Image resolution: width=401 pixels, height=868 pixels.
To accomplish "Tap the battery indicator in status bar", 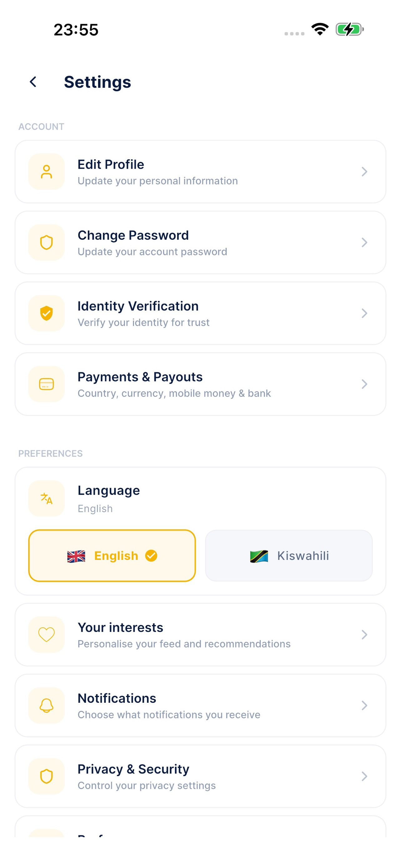I will click(x=349, y=29).
